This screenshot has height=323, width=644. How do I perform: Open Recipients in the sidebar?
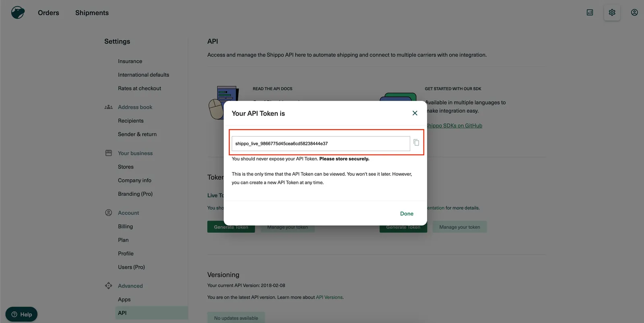click(x=131, y=121)
